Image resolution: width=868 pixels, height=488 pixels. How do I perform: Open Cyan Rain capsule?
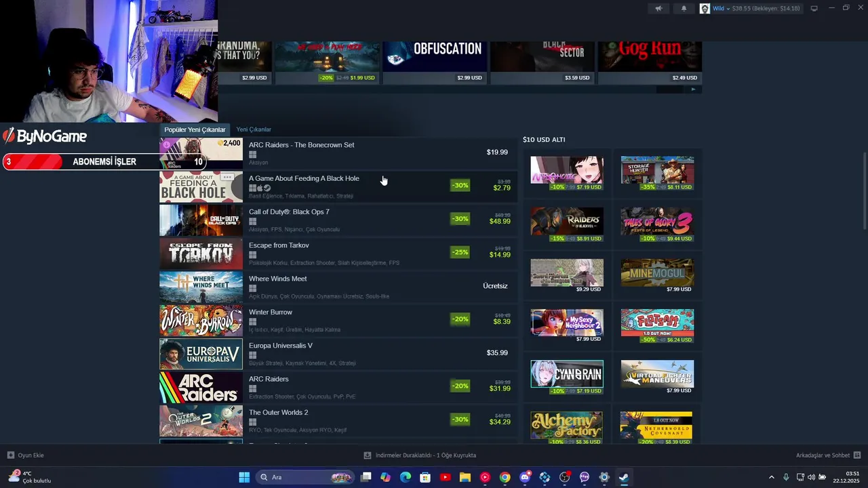click(567, 378)
